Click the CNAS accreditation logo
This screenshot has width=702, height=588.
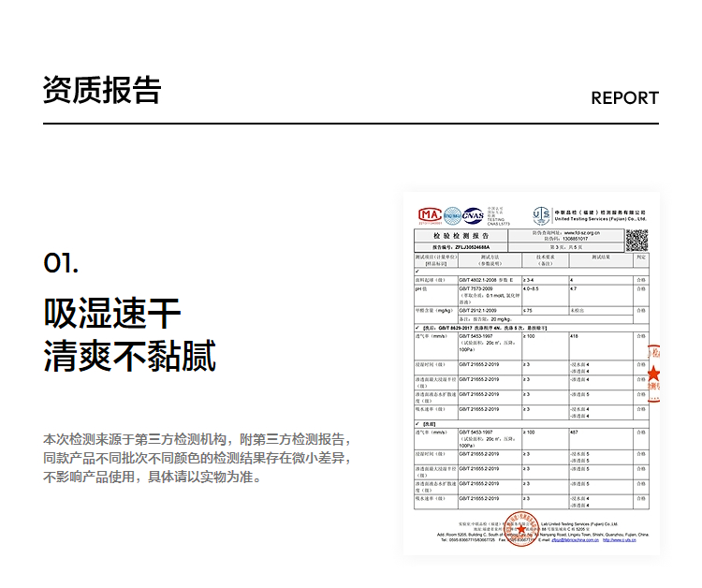(473, 216)
